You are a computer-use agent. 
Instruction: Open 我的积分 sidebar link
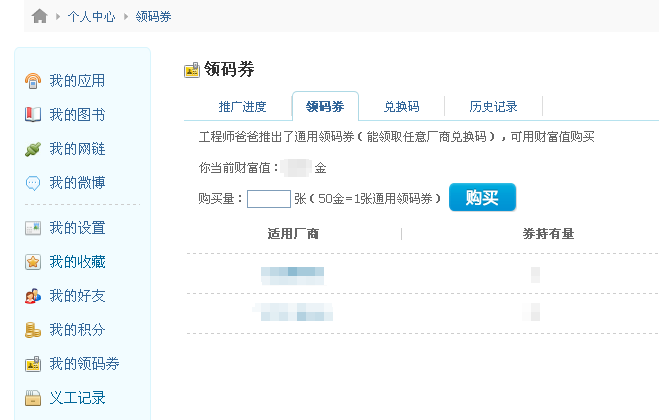coord(77,330)
